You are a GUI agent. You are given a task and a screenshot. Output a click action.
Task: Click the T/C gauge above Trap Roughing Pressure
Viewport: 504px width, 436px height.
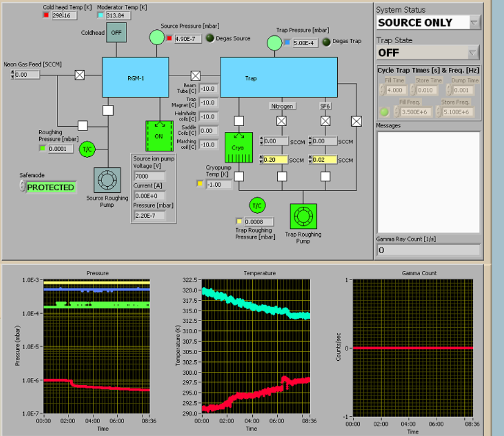pos(256,205)
